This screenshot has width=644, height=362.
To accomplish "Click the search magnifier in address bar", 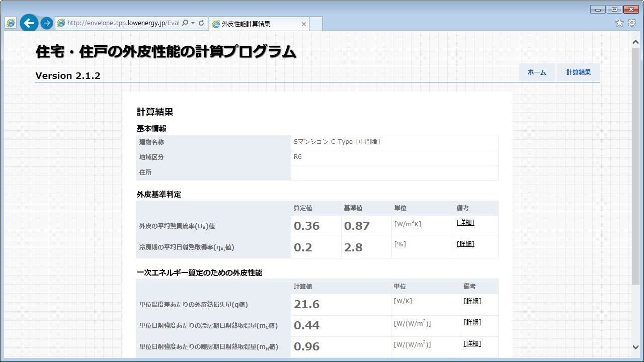I will 185,23.
